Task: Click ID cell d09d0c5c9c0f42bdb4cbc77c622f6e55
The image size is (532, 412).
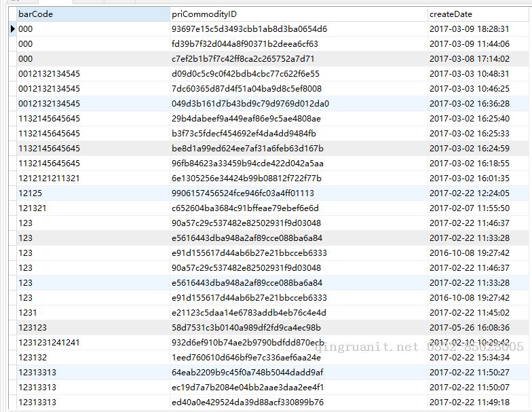Action: [245, 74]
